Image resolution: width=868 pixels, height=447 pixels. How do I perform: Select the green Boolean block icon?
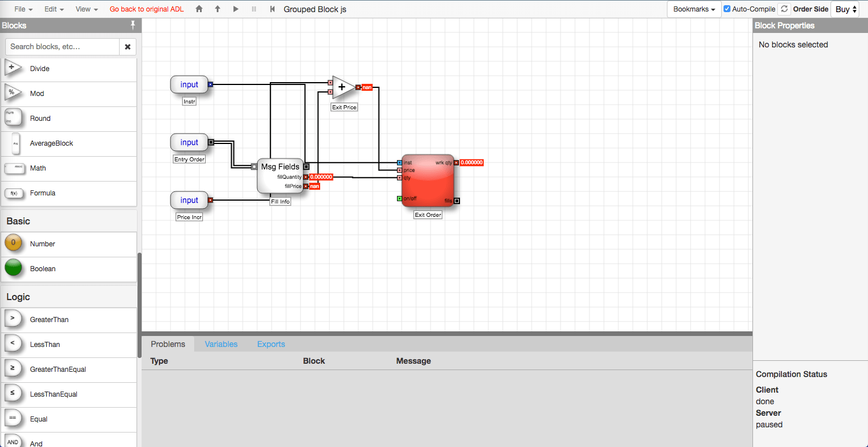point(13,268)
